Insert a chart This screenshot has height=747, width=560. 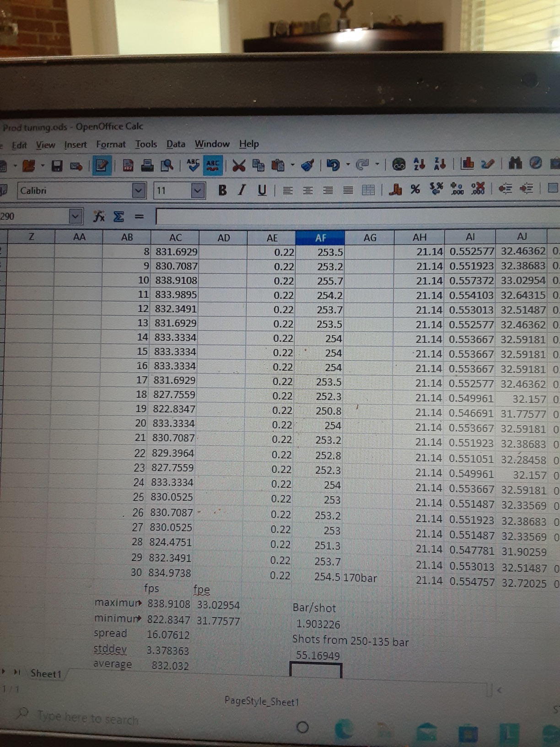click(467, 163)
